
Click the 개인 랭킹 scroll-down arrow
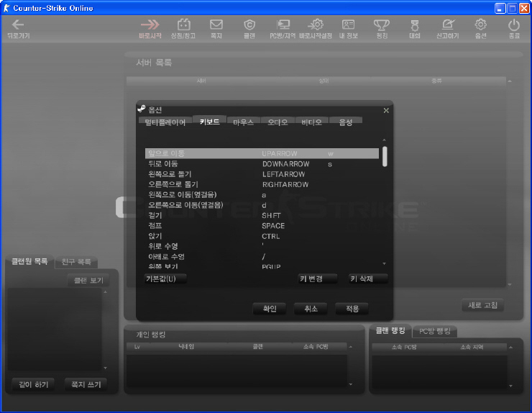[351, 384]
